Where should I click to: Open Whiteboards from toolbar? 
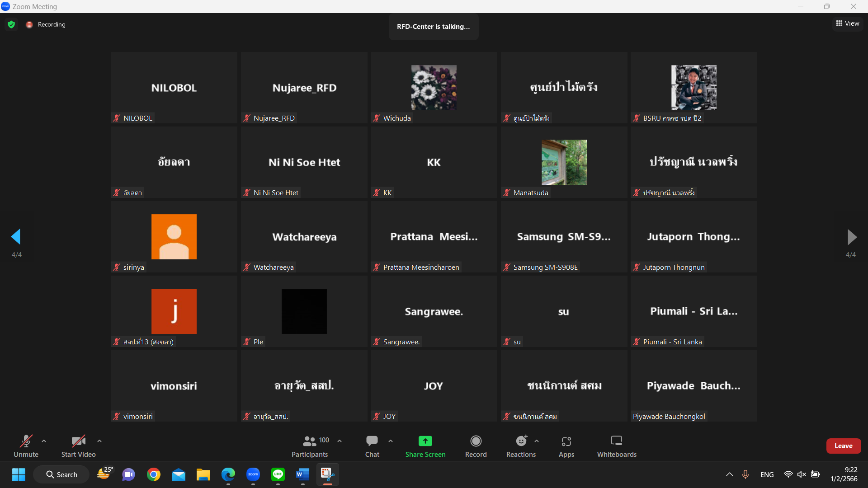(x=616, y=441)
